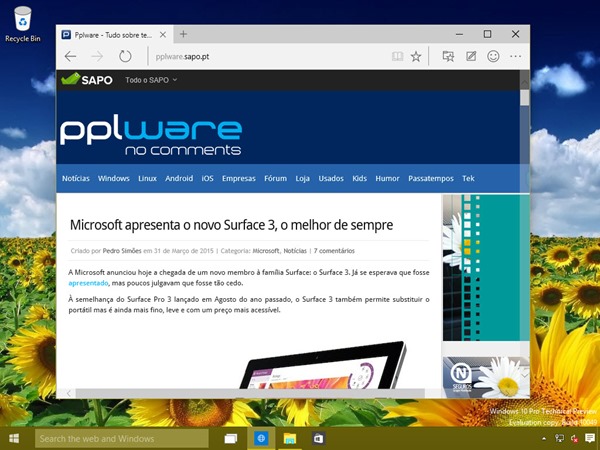The image size is (600, 450).
Task: Click the vertical scrollbar thumb
Action: pyautogui.click(x=525, y=98)
